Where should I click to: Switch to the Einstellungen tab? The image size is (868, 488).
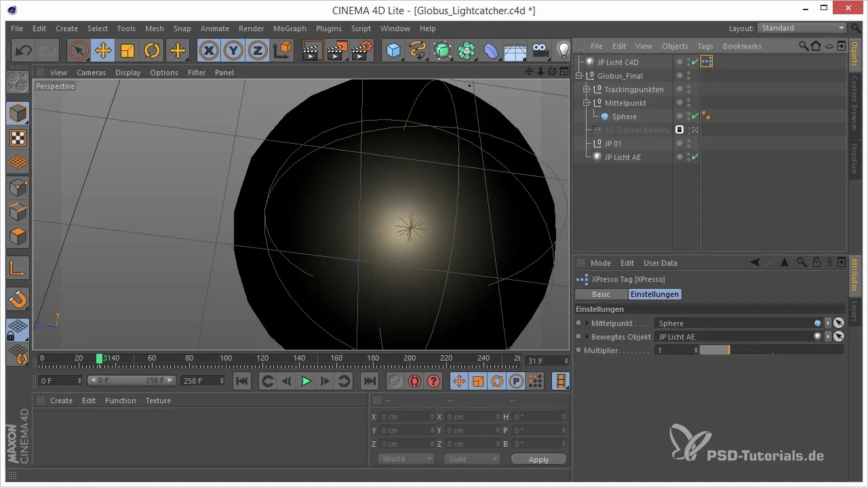tap(654, 294)
